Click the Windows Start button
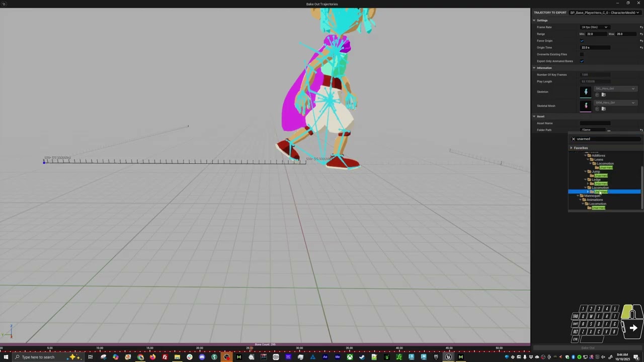Image resolution: width=644 pixels, height=362 pixels. (6, 357)
